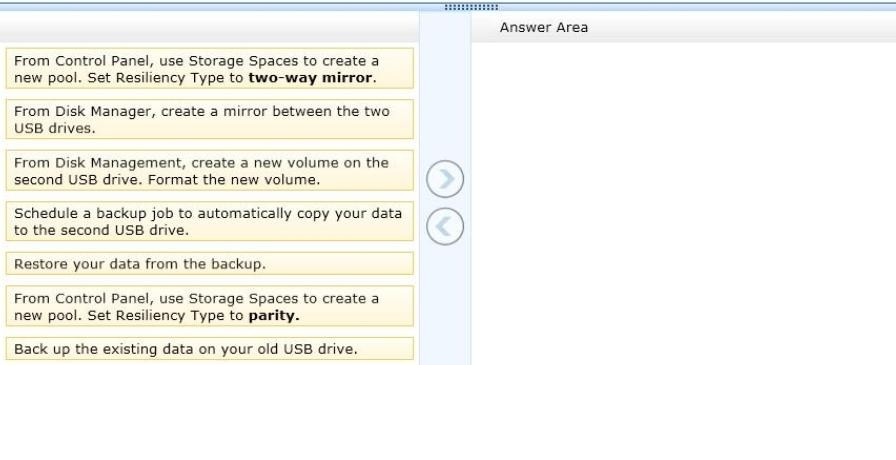Click the bold 'two-way mirror' text
Viewport: 896px width, 460px height.
(312, 78)
